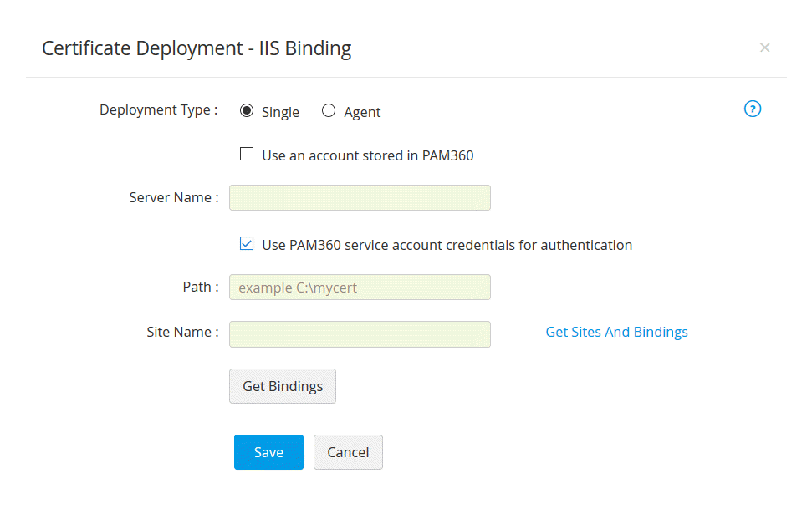
Task: Click the 'Use an account stored in PAM360' label text
Action: click(368, 155)
